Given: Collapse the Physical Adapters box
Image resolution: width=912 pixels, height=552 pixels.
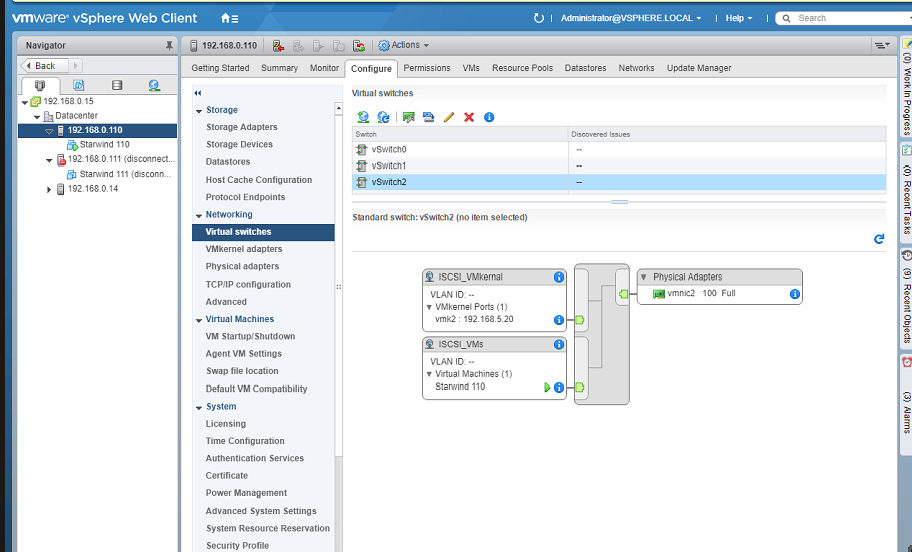Looking at the screenshot, I should [644, 277].
